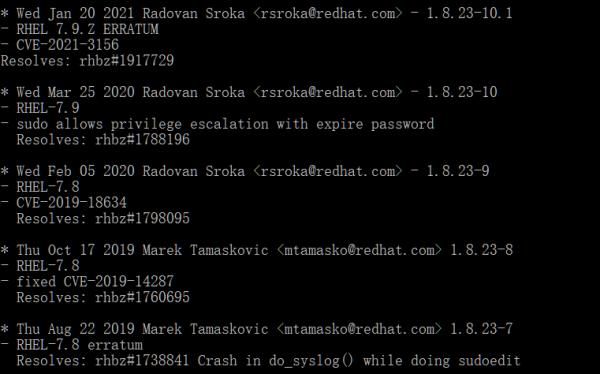Screen dimensions: 600x374
Task: Click rhbz#1798095 bug reference
Action: 142,218
